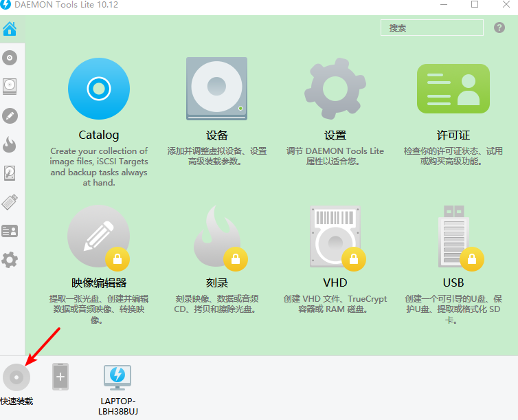Click the description '添加并调整虚拟设备'
The width and height of the screenshot is (518, 420).
216,156
